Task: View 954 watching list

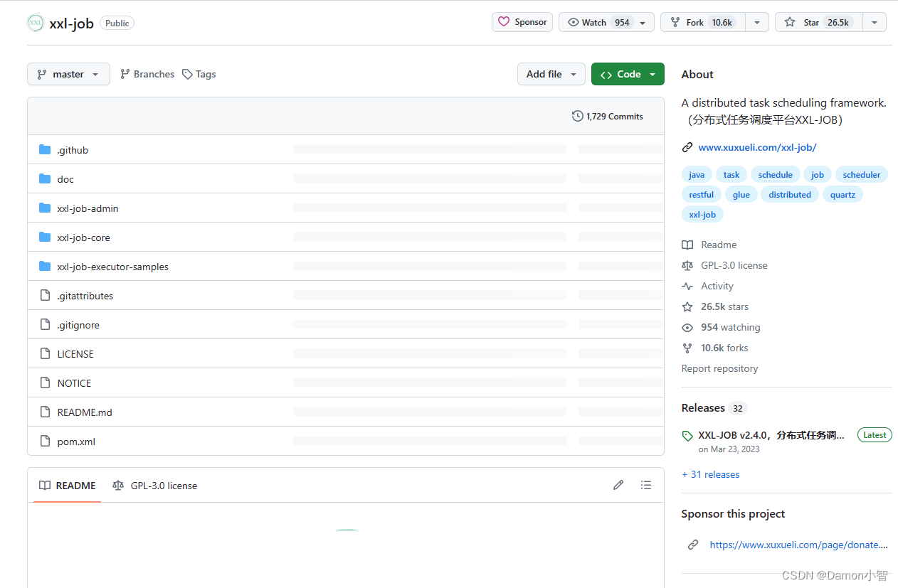Action: pos(721,327)
